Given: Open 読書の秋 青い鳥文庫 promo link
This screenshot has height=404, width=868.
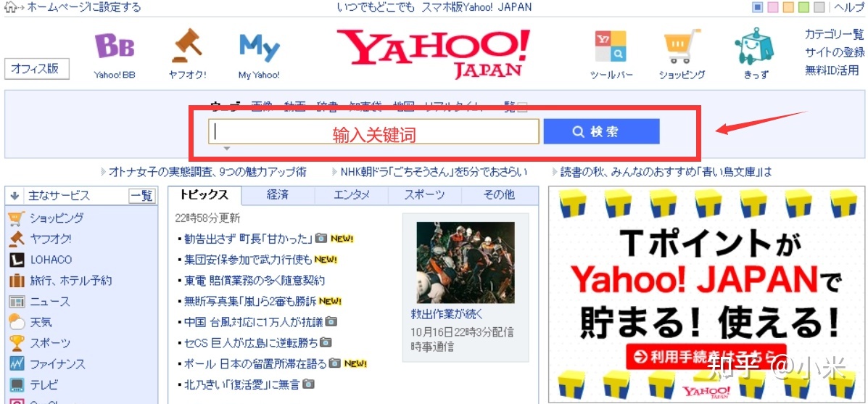Looking at the screenshot, I should pos(666,172).
